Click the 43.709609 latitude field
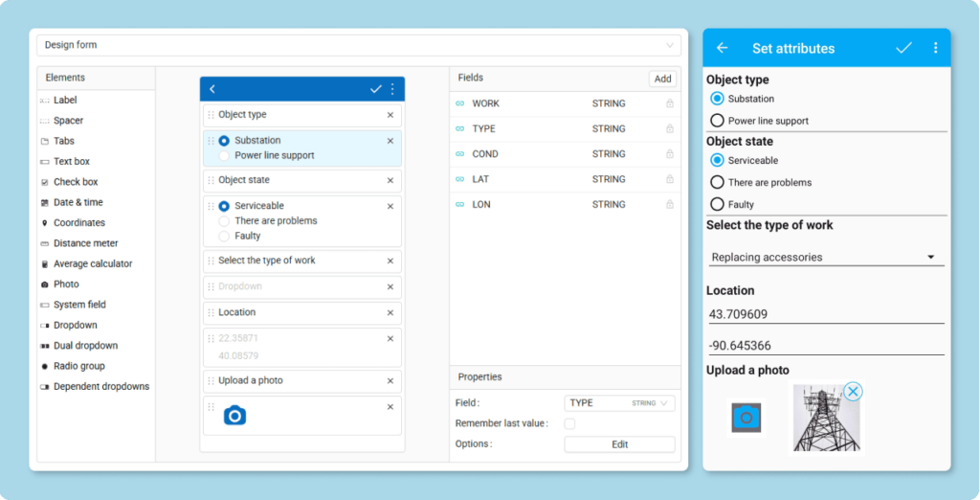This screenshot has height=500, width=980. tap(826, 315)
